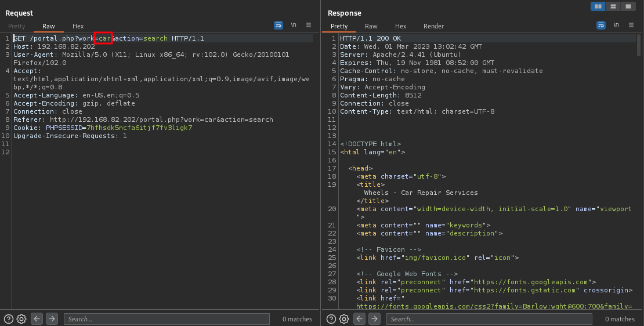Click the '<html lang="en">' line
644x326 pixels.
coord(372,153)
